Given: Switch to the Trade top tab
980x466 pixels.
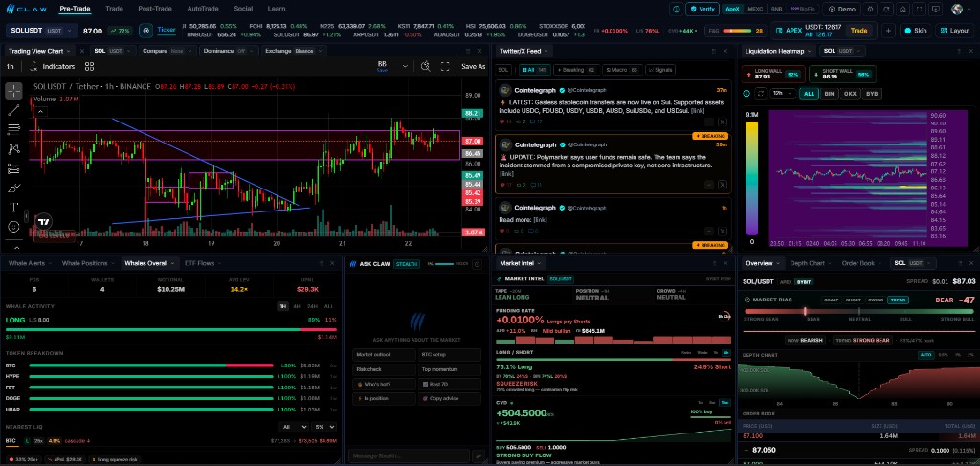Looking at the screenshot, I should tap(115, 9).
